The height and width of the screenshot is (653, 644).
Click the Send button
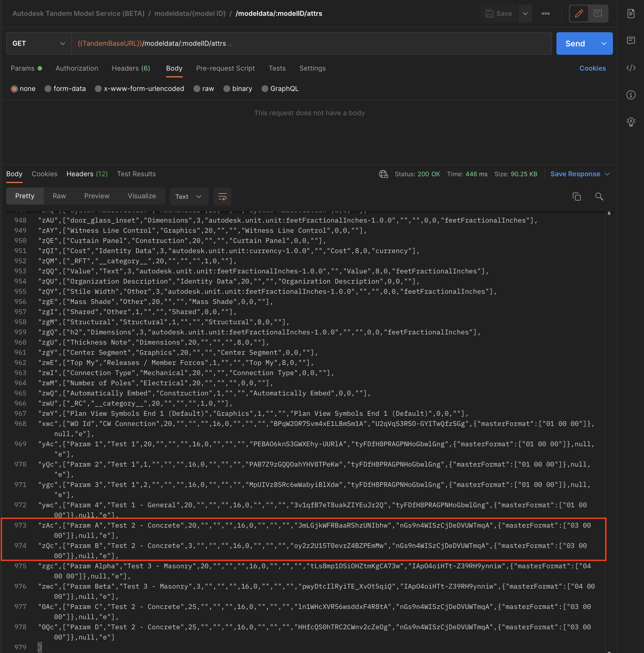pyautogui.click(x=575, y=43)
